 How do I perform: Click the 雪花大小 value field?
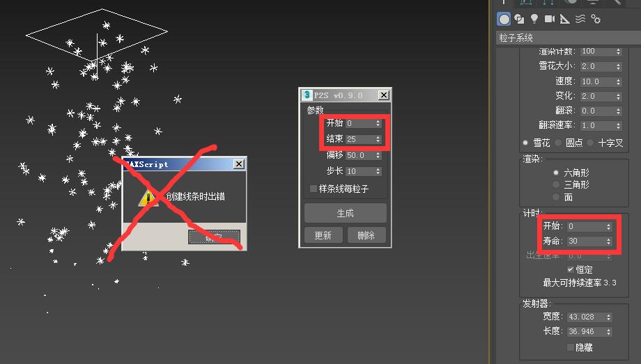coord(597,66)
